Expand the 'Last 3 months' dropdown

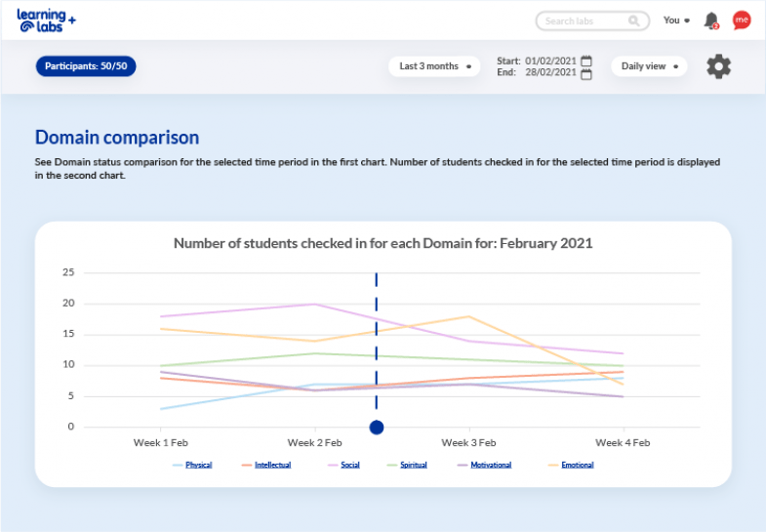(x=434, y=66)
